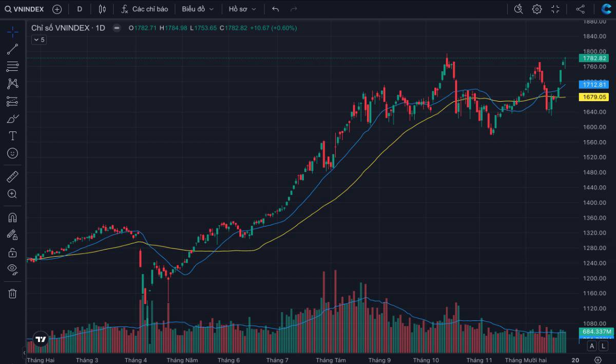
Task: Open chart settings gear
Action: (x=537, y=9)
